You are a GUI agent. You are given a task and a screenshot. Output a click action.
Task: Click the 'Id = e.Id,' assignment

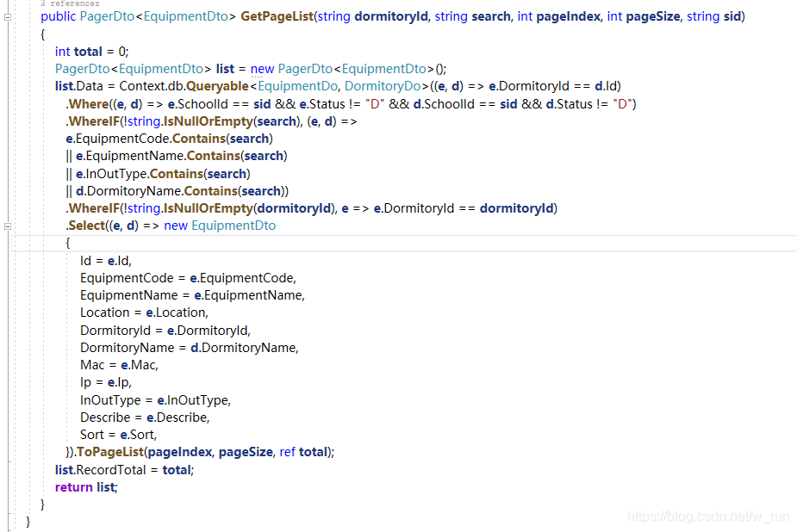click(106, 261)
